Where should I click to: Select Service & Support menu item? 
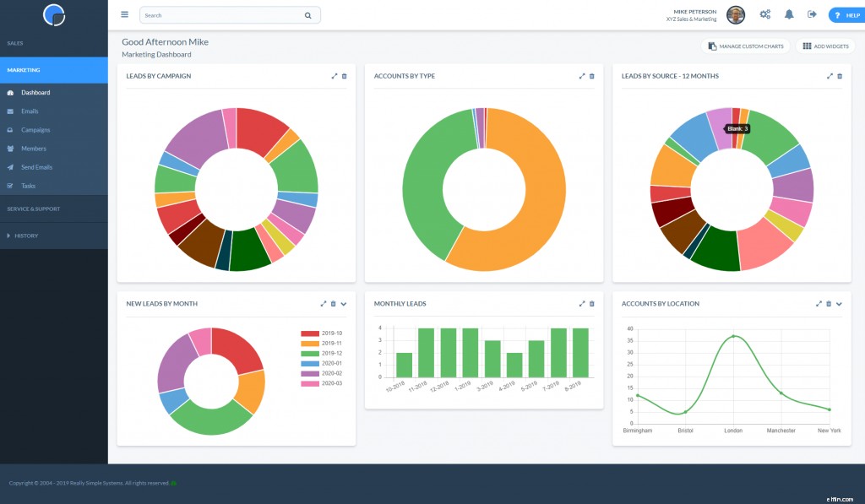click(34, 208)
